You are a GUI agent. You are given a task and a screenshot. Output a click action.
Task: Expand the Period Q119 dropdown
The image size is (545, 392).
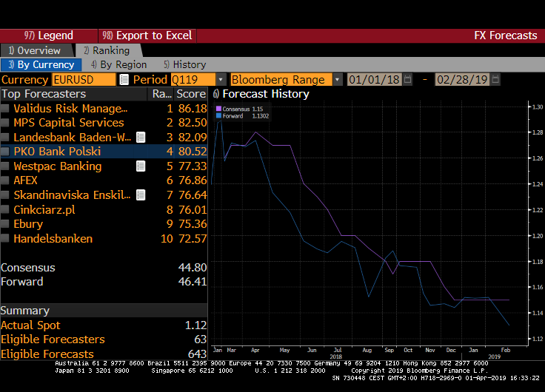tap(221, 80)
